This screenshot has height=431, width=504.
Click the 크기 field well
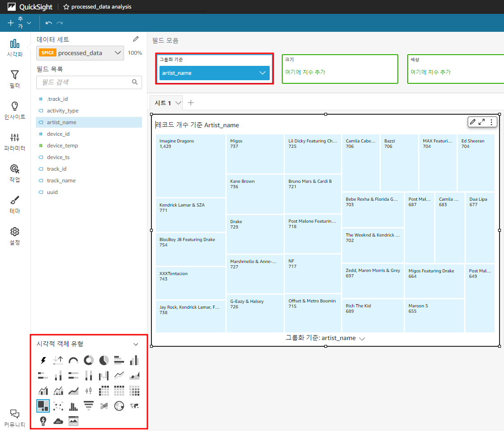coord(340,69)
